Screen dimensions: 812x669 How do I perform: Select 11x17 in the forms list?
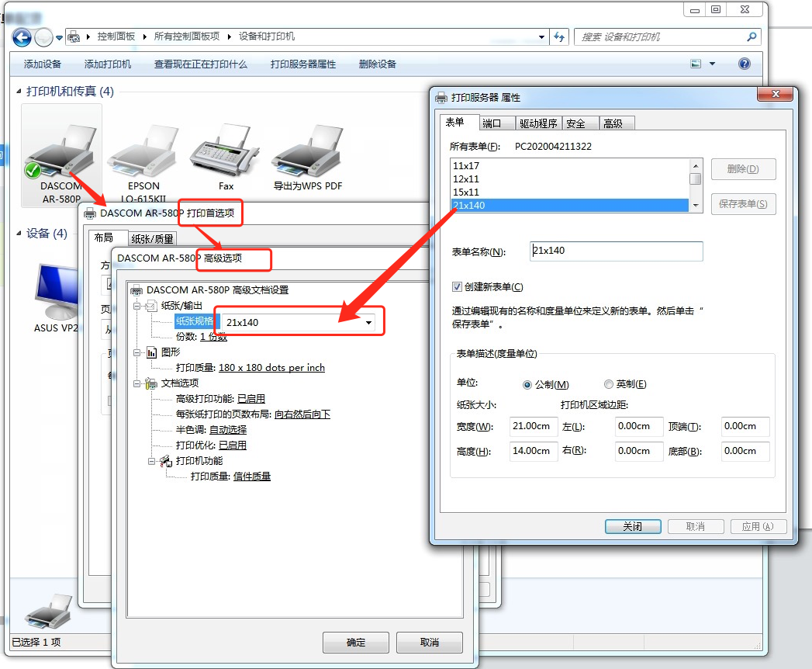pos(570,166)
